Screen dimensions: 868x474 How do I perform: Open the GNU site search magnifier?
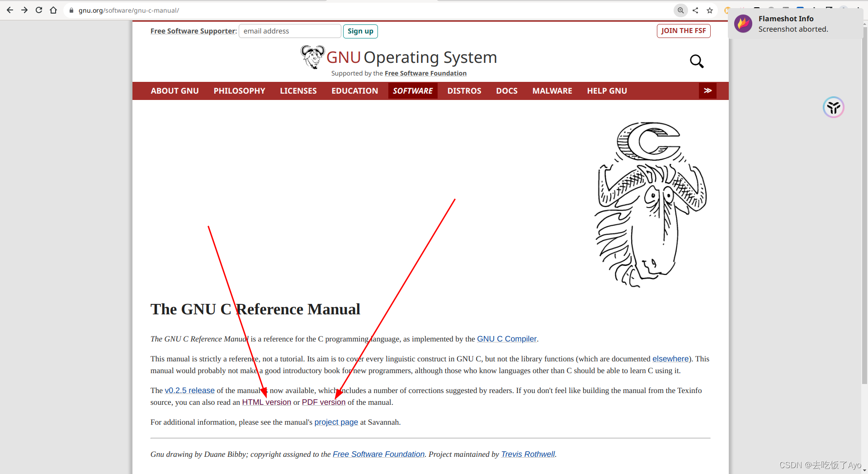click(697, 61)
